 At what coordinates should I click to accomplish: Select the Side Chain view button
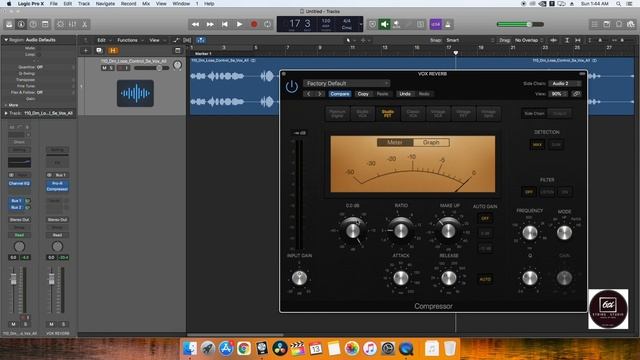[x=534, y=113]
